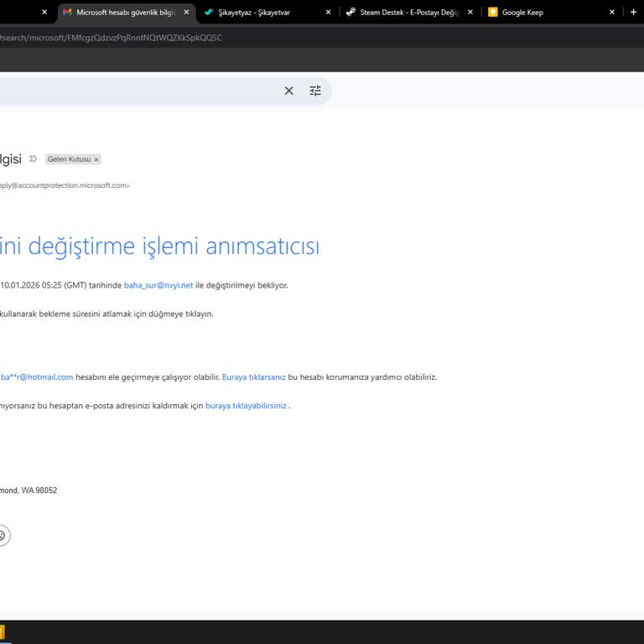Click the address text WA 98052
The image size is (644, 644).
39,491
